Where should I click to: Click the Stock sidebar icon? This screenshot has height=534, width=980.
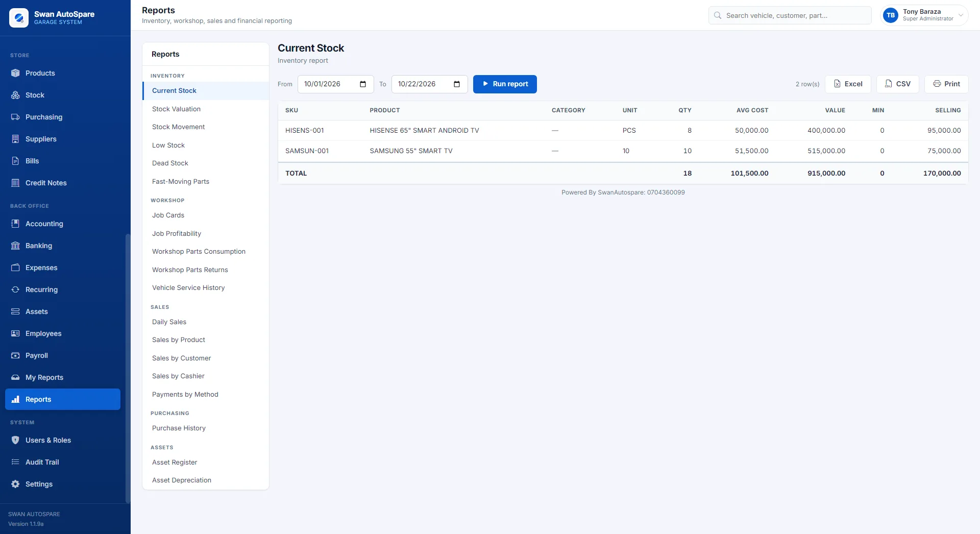pos(15,95)
